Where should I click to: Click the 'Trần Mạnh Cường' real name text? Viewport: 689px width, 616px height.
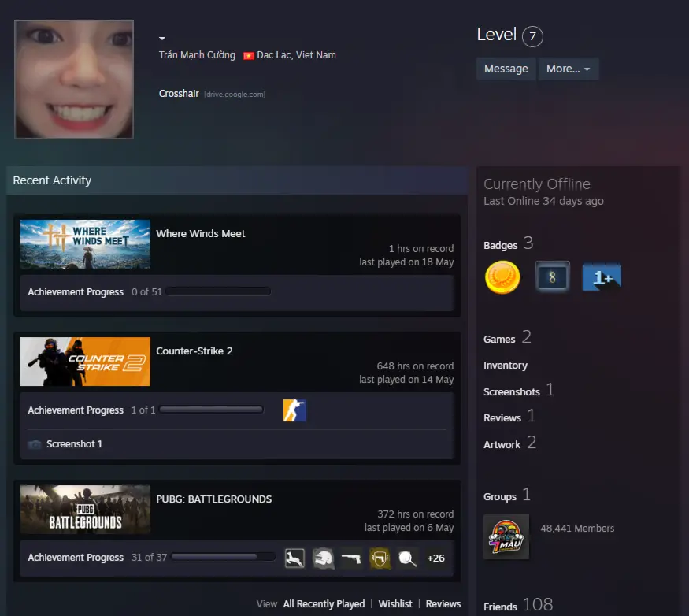point(197,55)
